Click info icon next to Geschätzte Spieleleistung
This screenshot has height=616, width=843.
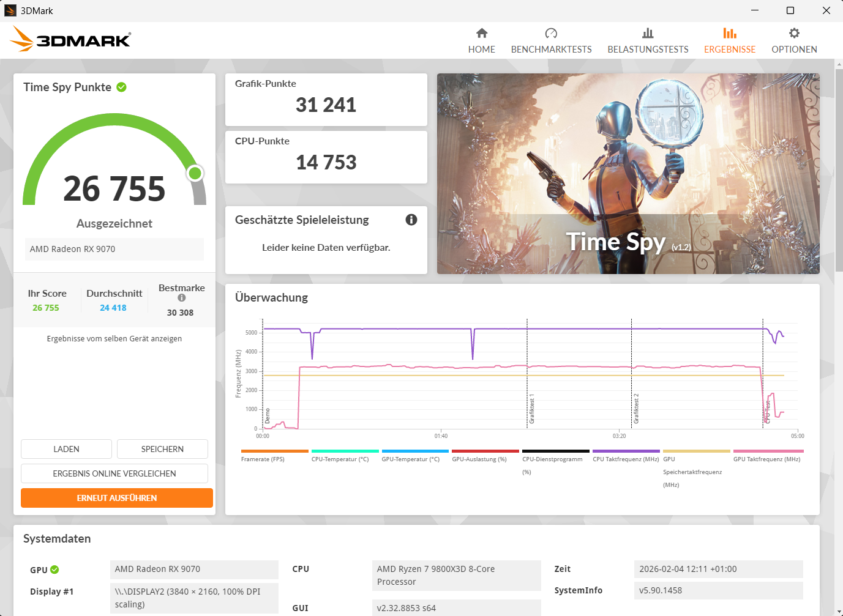(411, 220)
